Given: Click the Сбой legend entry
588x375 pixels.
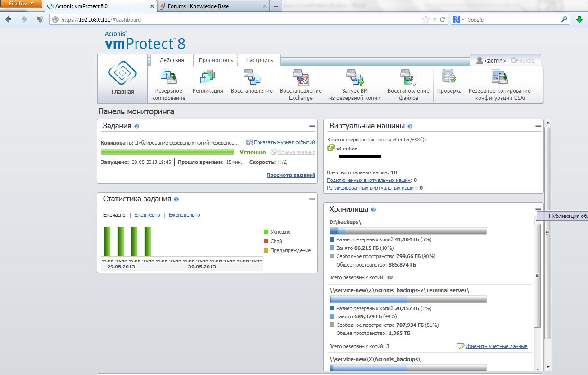Looking at the screenshot, I should [273, 241].
